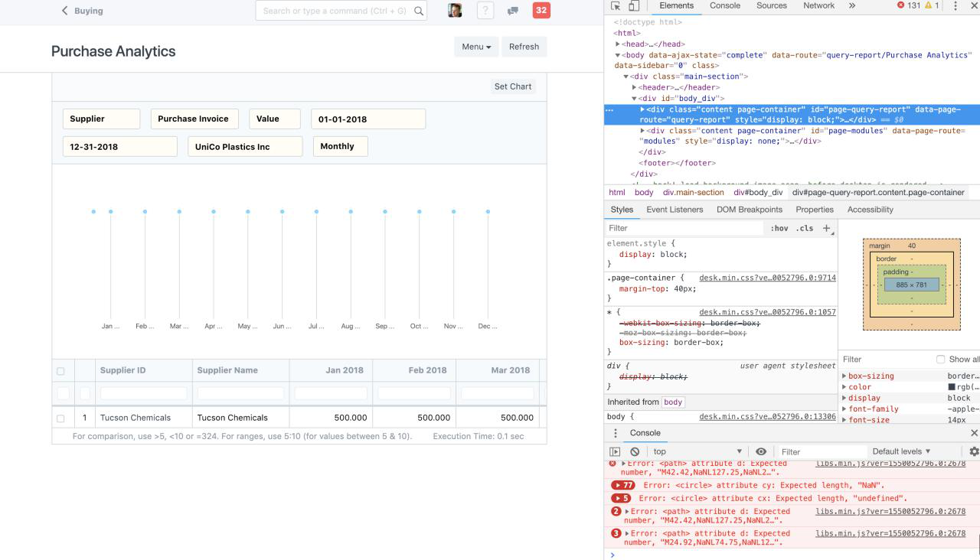Open the help icon in the top bar
Image resolution: width=980 pixels, height=560 pixels.
tap(485, 11)
